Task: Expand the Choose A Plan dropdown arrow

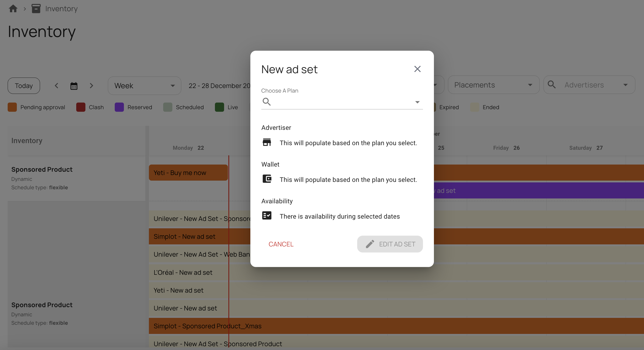Action: pyautogui.click(x=417, y=102)
